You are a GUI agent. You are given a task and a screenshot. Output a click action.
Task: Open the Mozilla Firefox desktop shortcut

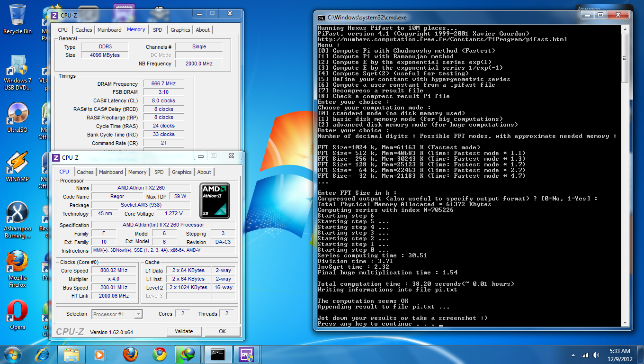[x=18, y=269]
